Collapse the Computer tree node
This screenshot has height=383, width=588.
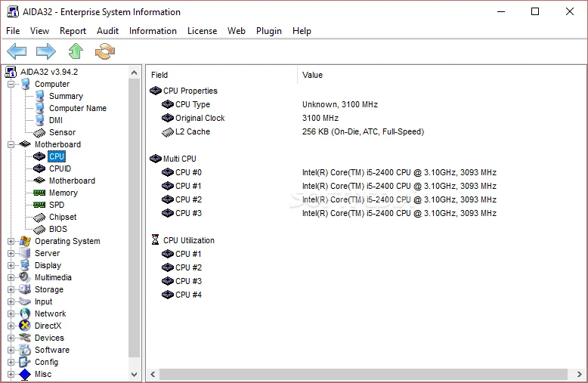11,84
